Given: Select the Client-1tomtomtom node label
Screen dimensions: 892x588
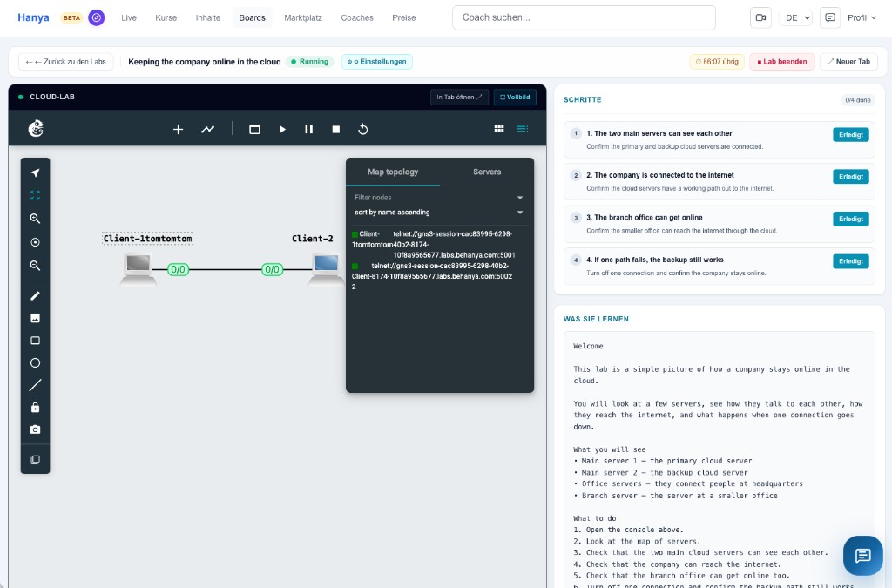Looking at the screenshot, I should pyautogui.click(x=148, y=239).
